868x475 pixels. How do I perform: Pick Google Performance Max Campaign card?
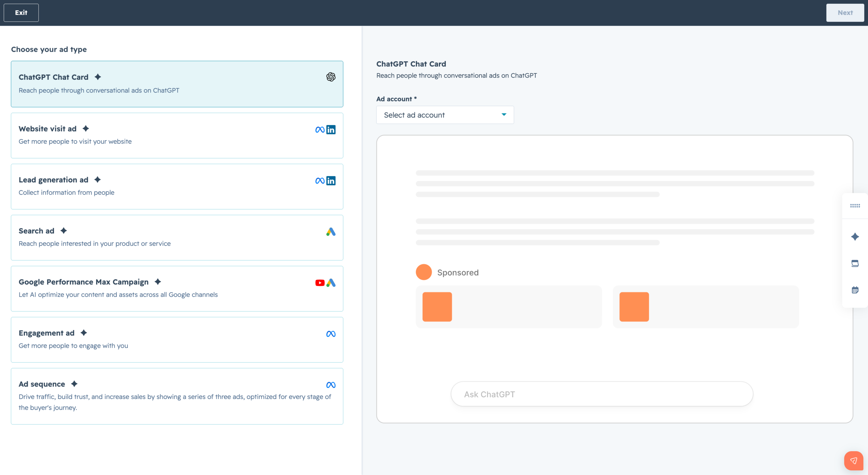click(177, 289)
